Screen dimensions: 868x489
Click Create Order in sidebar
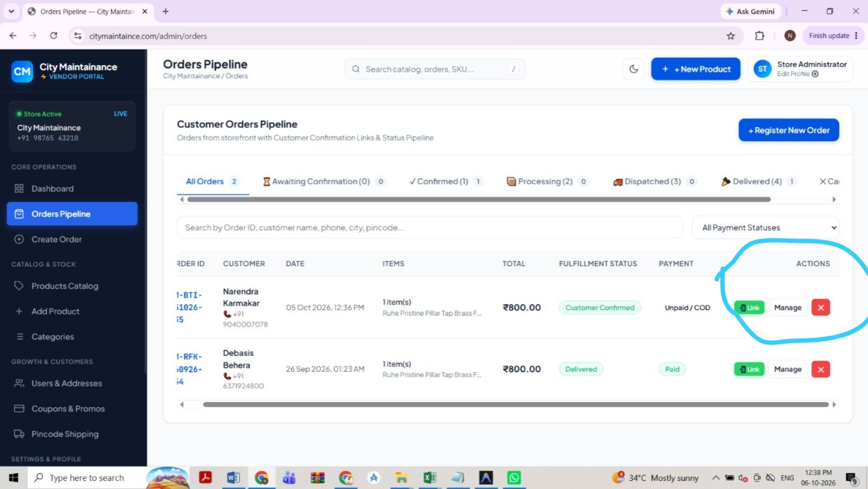tap(72, 239)
